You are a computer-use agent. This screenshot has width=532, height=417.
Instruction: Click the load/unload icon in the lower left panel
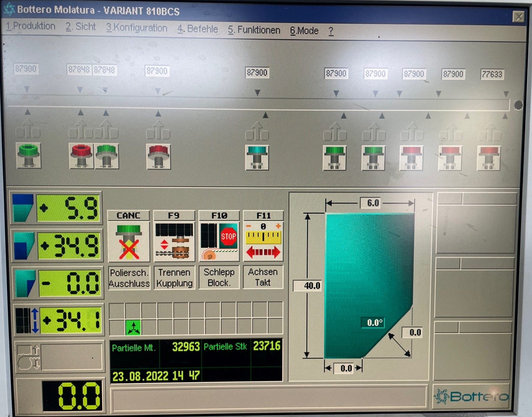tap(28, 357)
